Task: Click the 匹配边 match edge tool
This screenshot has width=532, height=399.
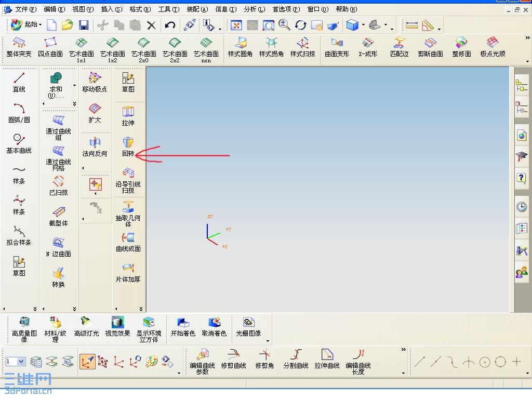Action: tap(399, 47)
